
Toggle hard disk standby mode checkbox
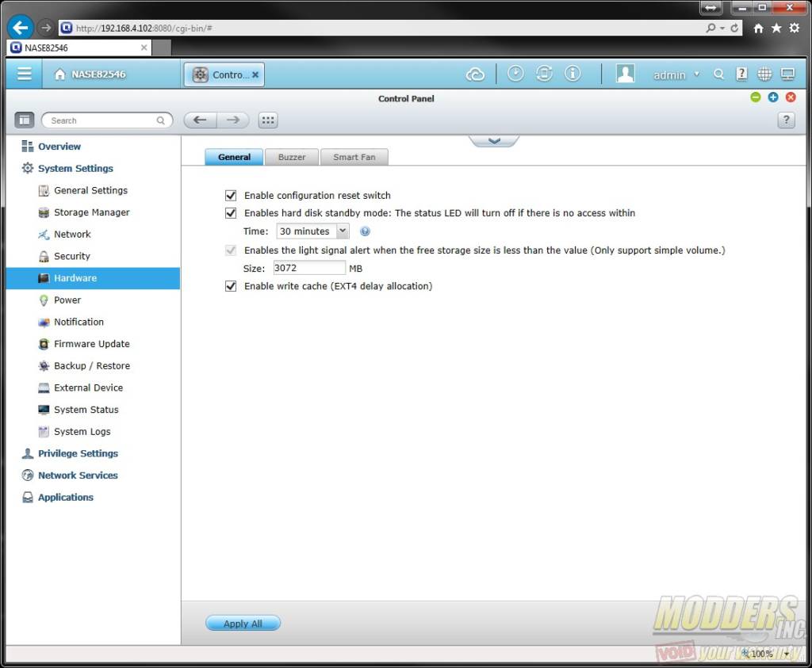(x=231, y=212)
